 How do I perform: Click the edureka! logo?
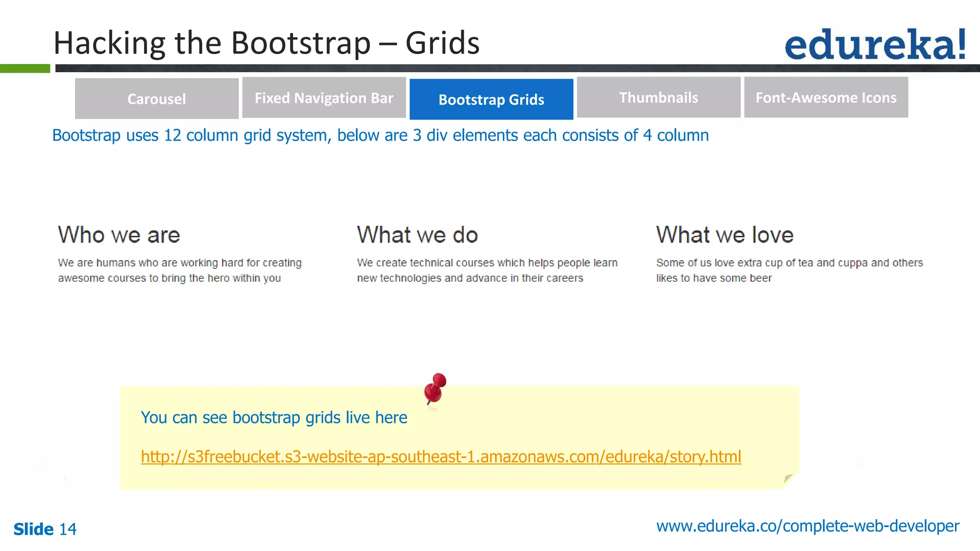pyautogui.click(x=875, y=44)
